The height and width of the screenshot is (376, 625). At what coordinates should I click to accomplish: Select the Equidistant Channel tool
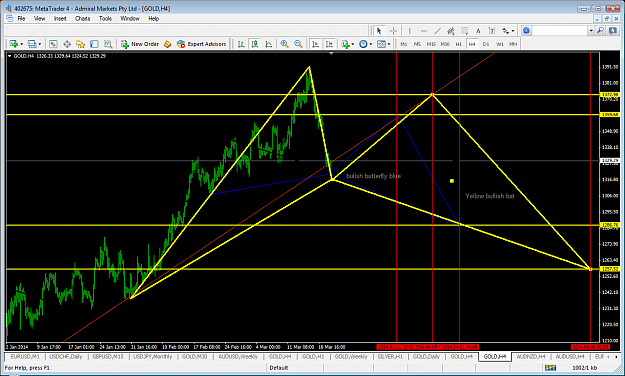pos(451,31)
